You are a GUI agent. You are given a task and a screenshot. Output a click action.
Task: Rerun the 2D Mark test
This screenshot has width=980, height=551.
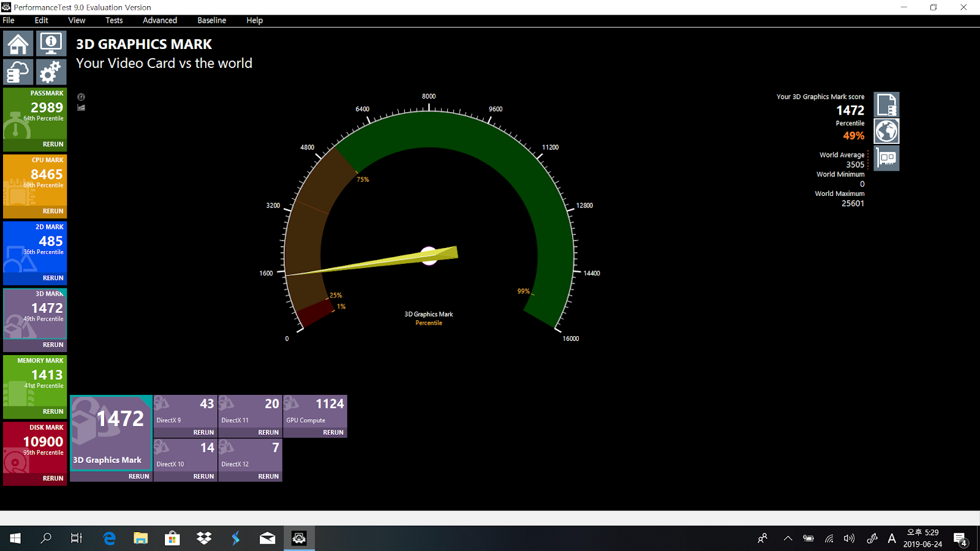coord(53,278)
